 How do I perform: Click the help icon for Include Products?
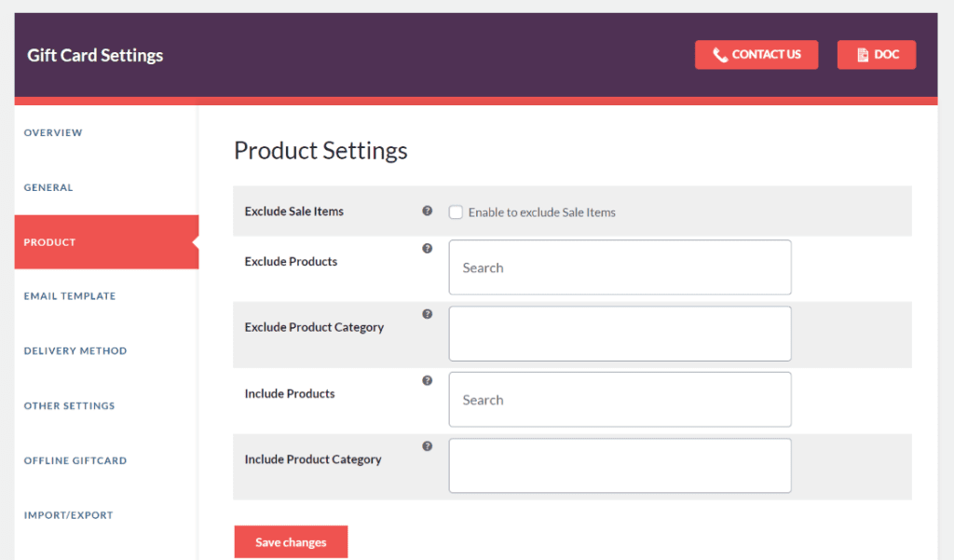[427, 380]
